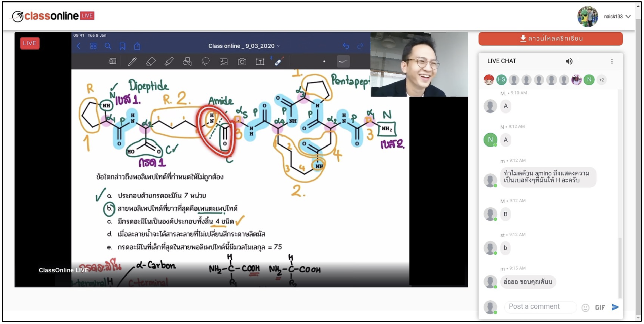Open the bookmark icon in notes header
644x324 pixels.
click(122, 46)
